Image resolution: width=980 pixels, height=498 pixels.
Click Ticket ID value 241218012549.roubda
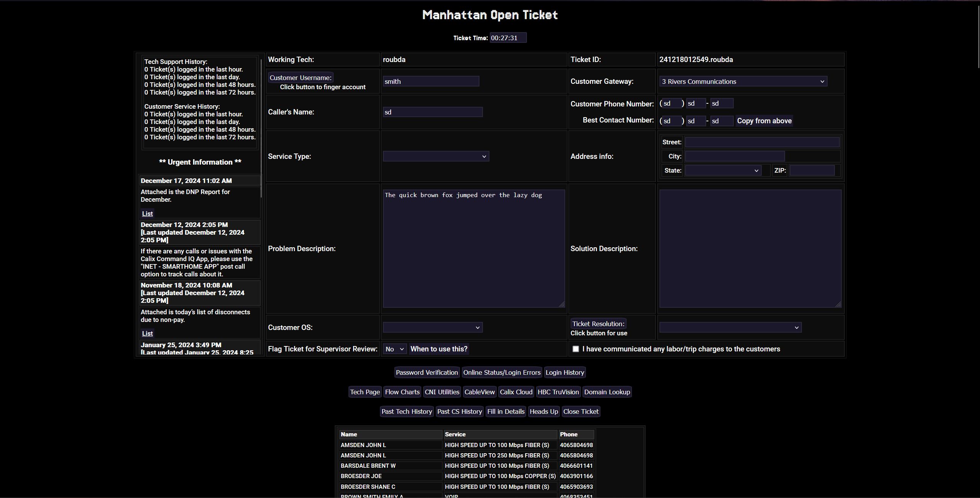tap(696, 59)
